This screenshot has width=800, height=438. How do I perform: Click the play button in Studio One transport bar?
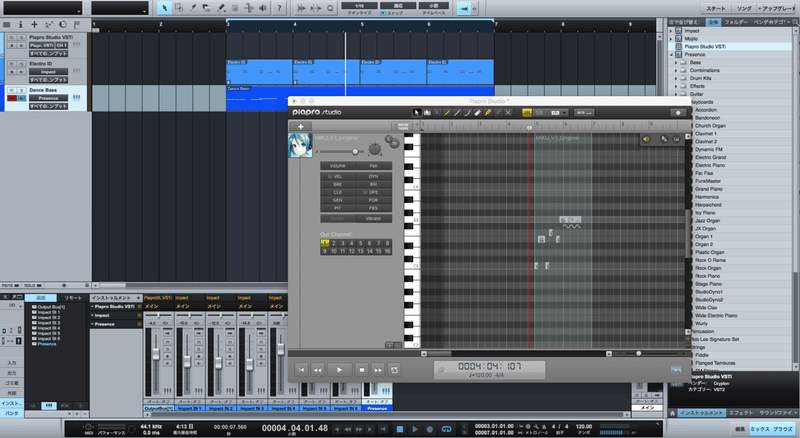point(415,429)
